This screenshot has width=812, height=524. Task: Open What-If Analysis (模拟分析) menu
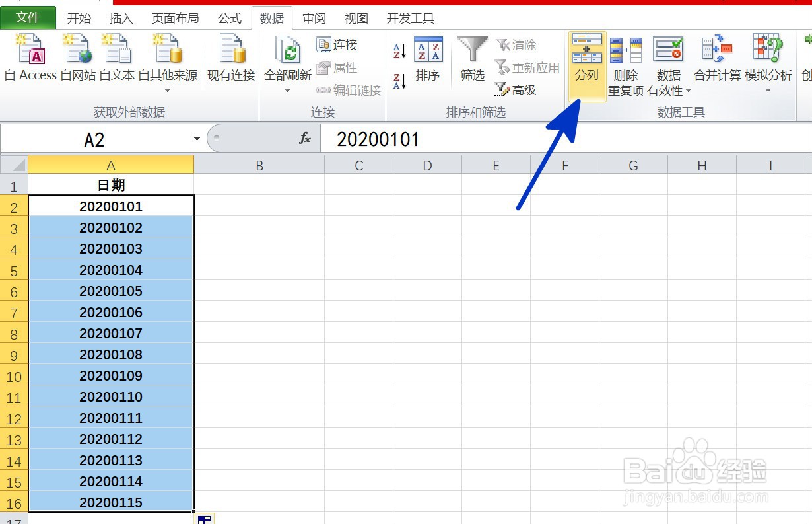point(768,64)
